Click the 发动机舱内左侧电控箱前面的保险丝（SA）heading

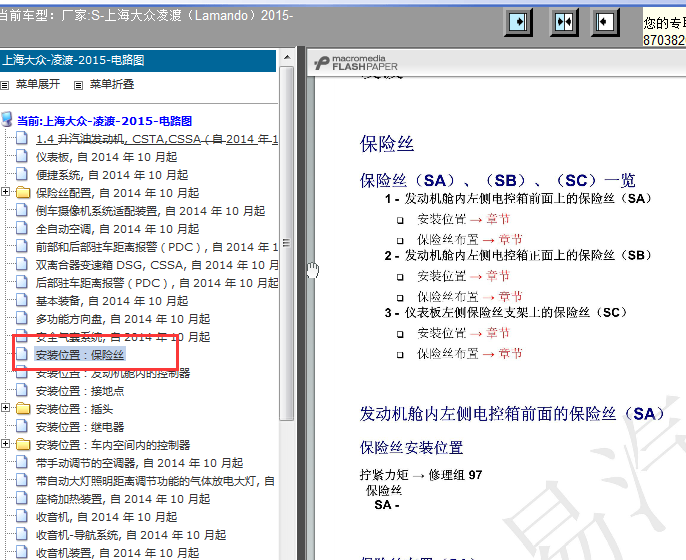512,413
